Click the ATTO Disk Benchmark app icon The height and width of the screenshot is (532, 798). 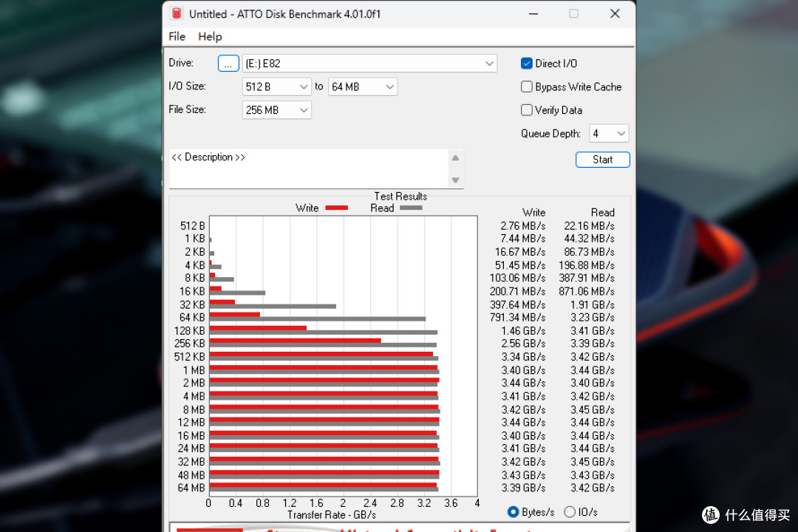click(x=176, y=14)
